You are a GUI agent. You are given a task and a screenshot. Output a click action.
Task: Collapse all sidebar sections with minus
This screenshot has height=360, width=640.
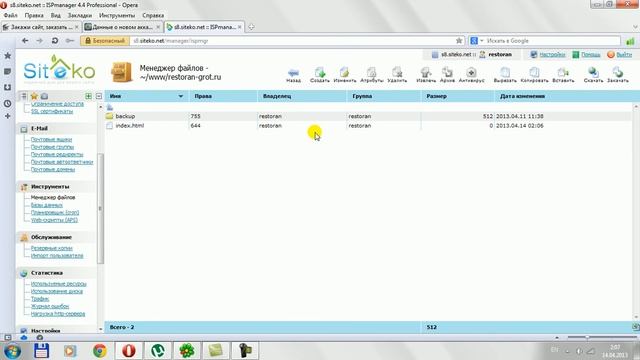click(99, 96)
